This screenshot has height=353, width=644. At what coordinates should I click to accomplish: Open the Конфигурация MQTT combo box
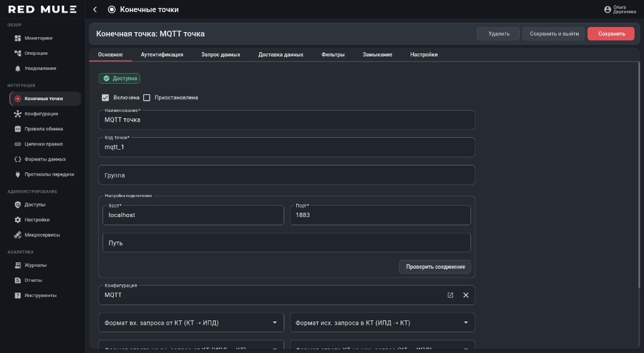pos(287,295)
